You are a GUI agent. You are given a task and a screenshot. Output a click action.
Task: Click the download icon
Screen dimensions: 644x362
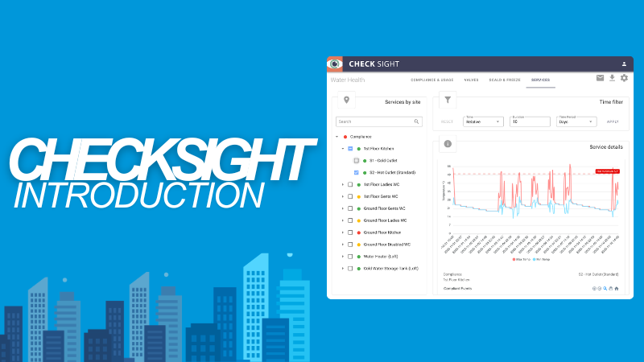(x=612, y=78)
